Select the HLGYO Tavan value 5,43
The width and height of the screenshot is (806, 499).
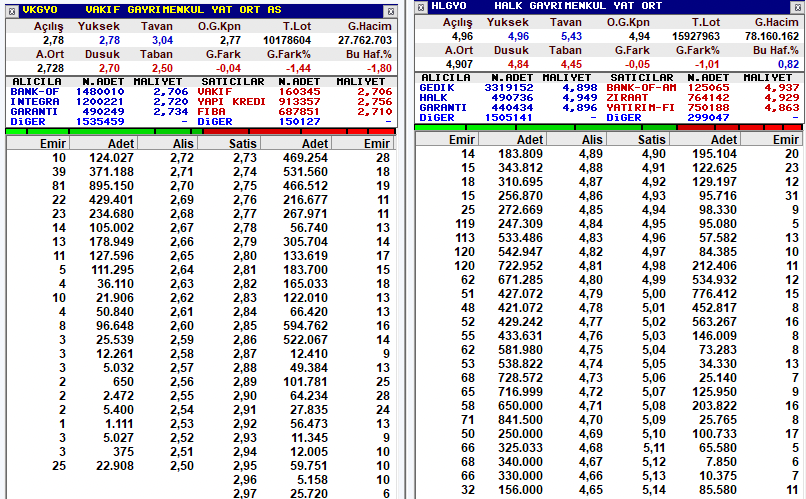coord(571,36)
